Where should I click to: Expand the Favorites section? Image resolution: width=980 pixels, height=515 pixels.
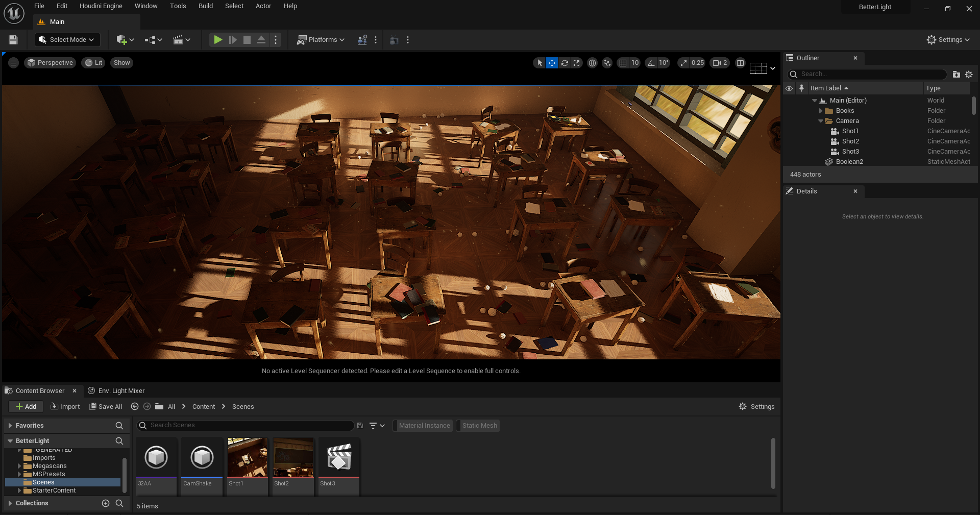(10, 426)
